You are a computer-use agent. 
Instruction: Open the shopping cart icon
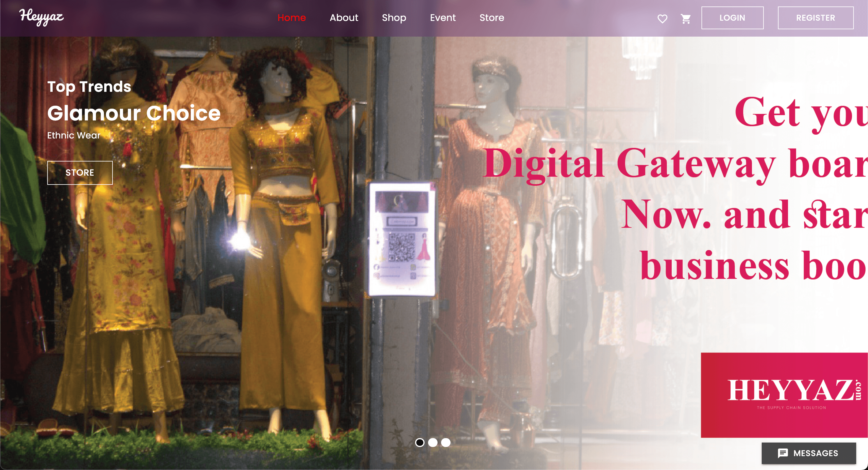(685, 19)
